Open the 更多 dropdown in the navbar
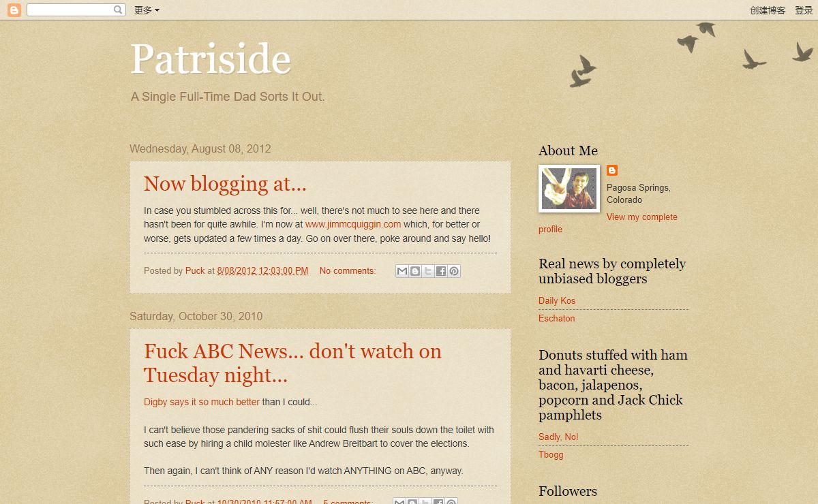818x504 pixels. [147, 10]
